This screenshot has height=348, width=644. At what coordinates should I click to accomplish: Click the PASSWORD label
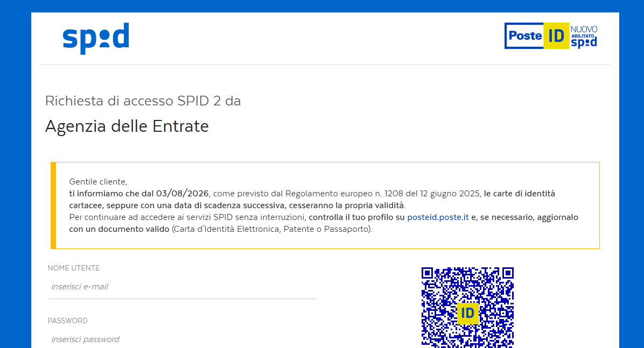[68, 321]
